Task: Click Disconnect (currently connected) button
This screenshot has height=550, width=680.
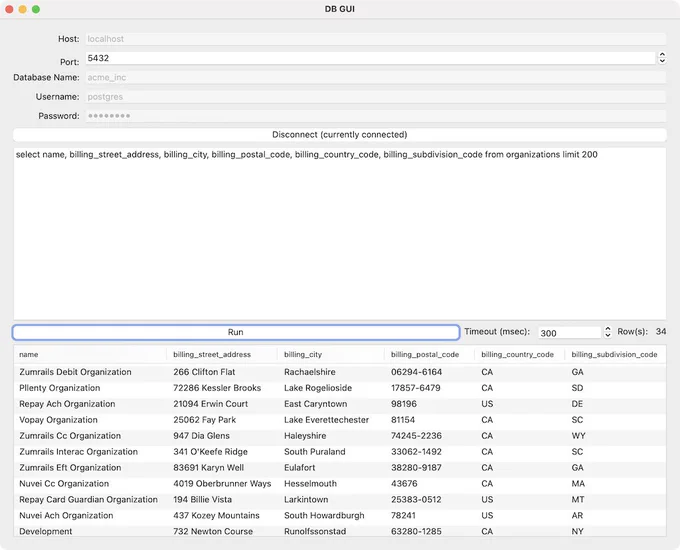Action: (340, 134)
